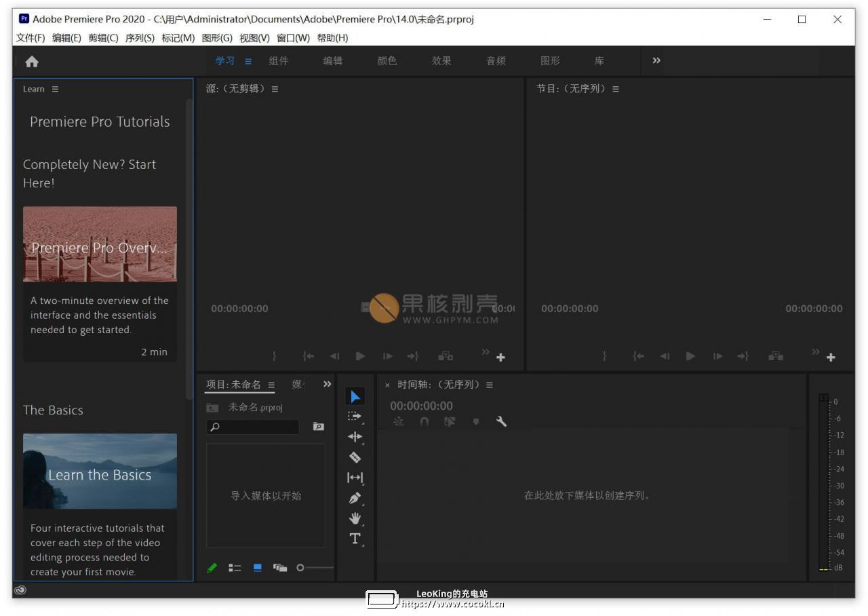
Task: Open the 序列(S) menu
Action: pos(140,38)
